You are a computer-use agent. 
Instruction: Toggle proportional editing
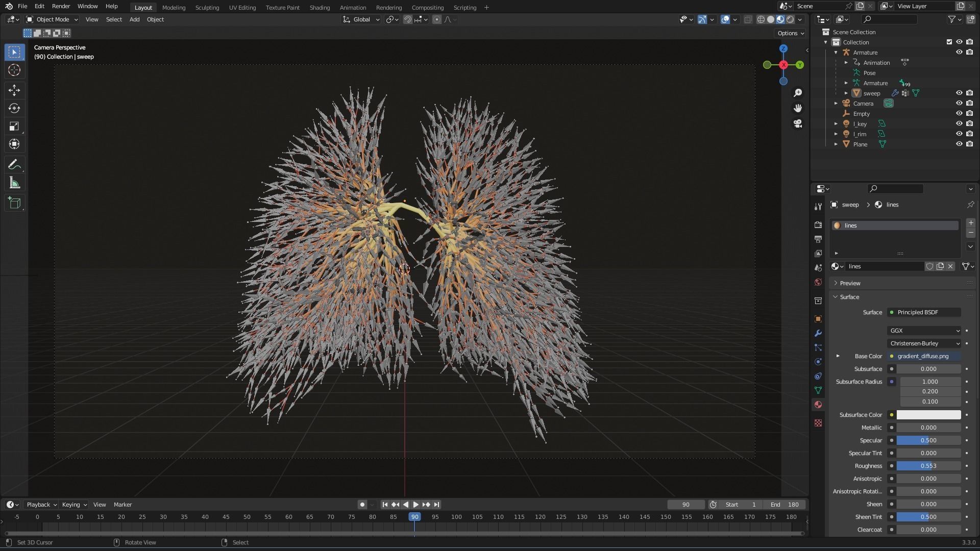(x=437, y=19)
